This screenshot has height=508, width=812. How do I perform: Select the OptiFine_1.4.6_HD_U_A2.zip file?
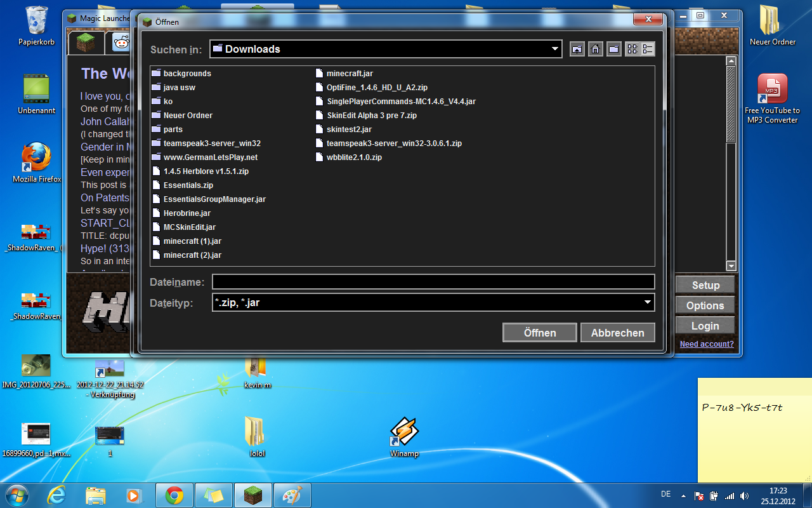click(377, 88)
